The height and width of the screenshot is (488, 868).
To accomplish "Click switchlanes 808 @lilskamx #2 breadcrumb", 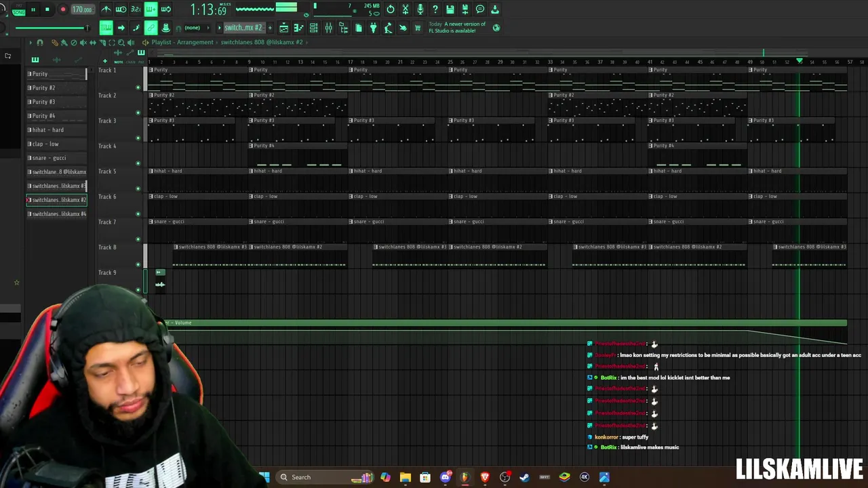I will pyautogui.click(x=261, y=42).
